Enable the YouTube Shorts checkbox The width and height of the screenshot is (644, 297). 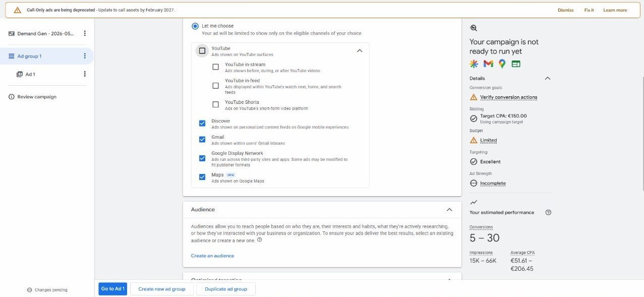(x=216, y=104)
